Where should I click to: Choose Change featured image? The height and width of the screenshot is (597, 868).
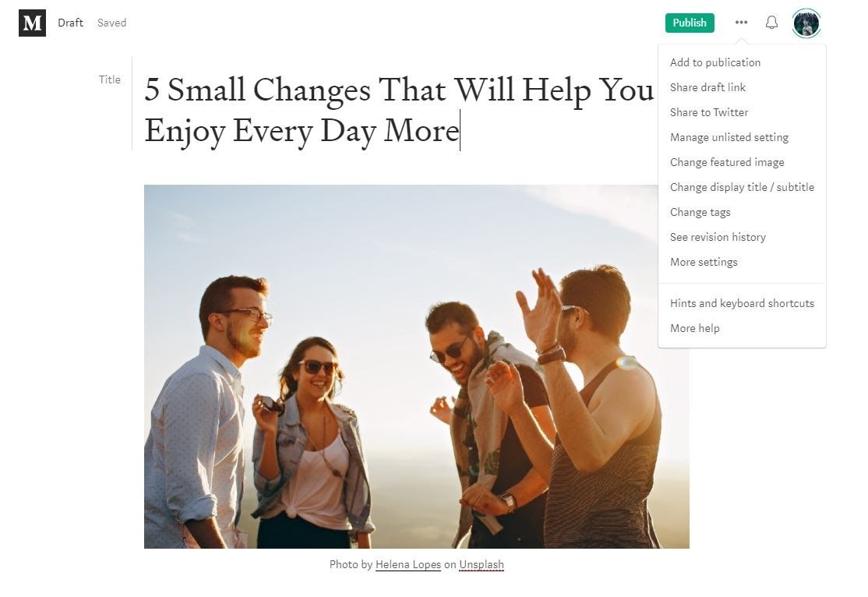click(x=727, y=162)
